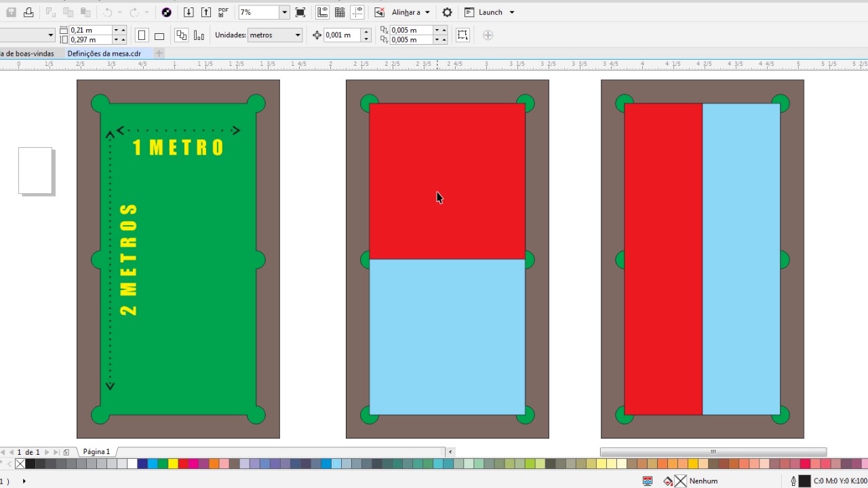Click the status bar expand arrow at left
Viewport: 868px width, 488px height.
24,481
